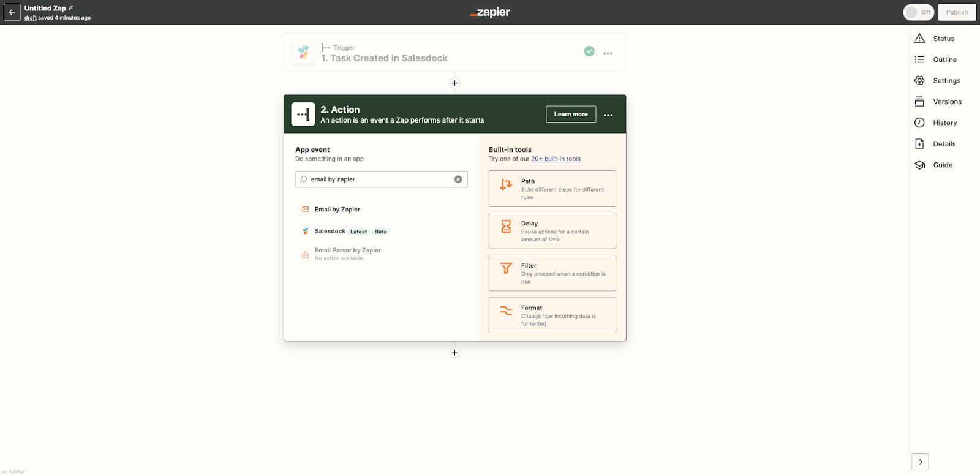The width and height of the screenshot is (980, 476).
Task: Choose the Format built-in tool
Action: (x=552, y=315)
